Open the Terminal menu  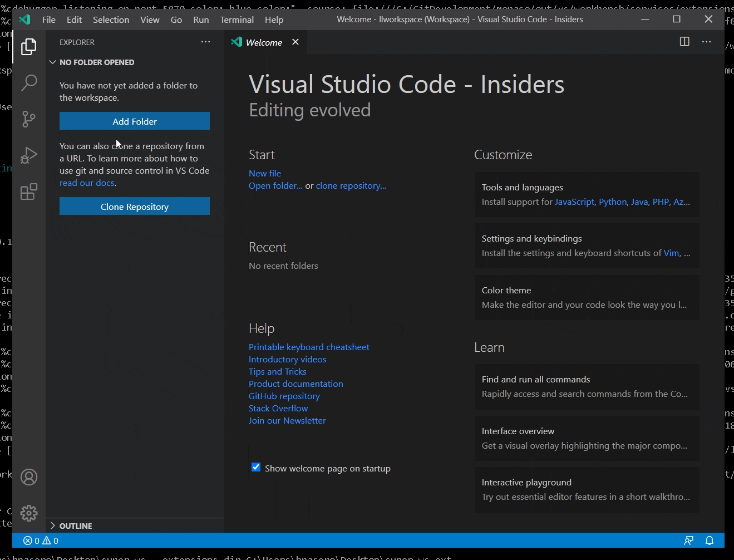tap(237, 19)
